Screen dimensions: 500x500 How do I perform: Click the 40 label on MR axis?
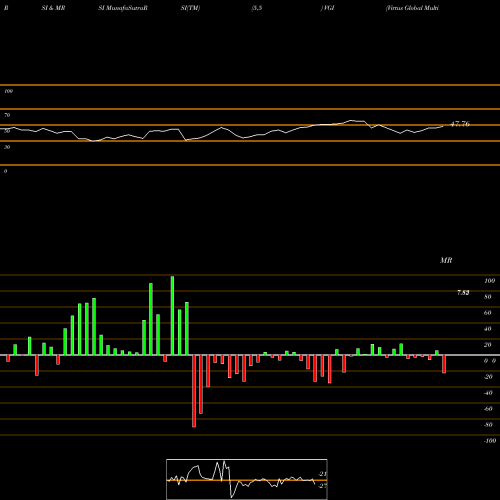488,329
